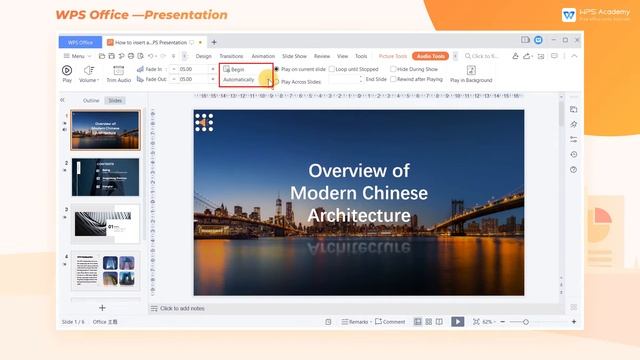640x360 pixels.
Task: Click the sliders settings icon in right sidebar
Action: tap(573, 139)
